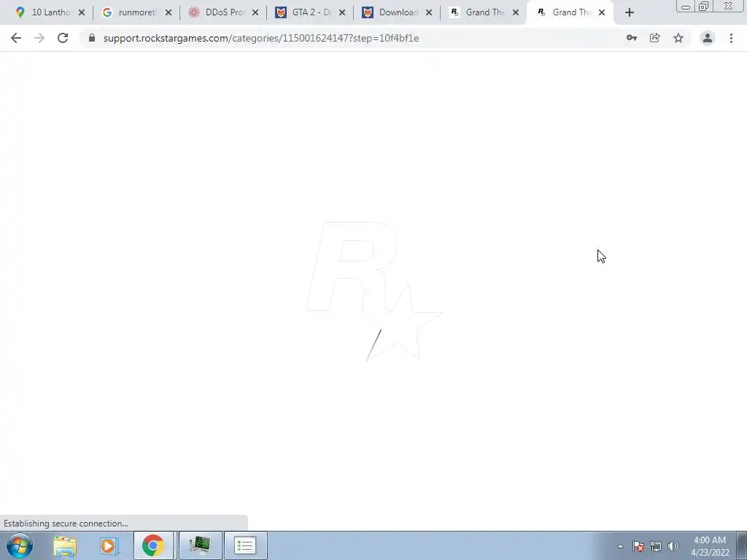Close the runmoreti tab
The height and width of the screenshot is (560, 747).
(169, 12)
